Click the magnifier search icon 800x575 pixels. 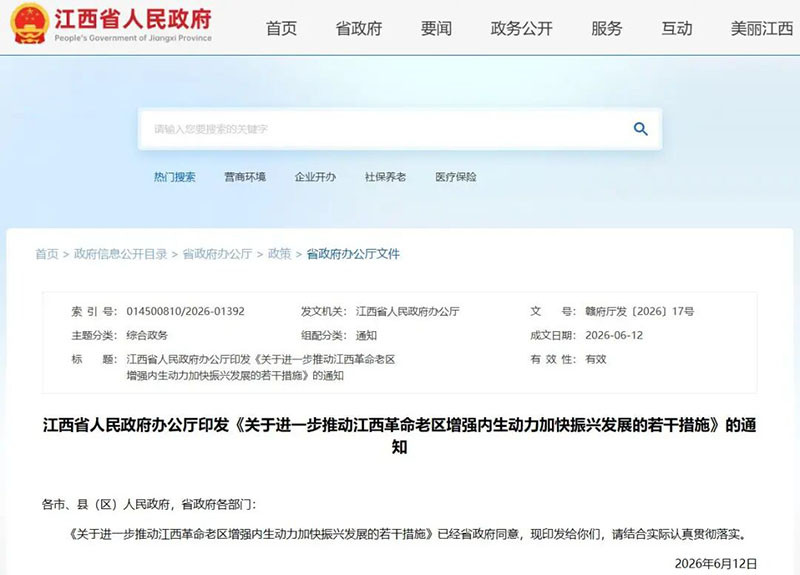(640, 129)
